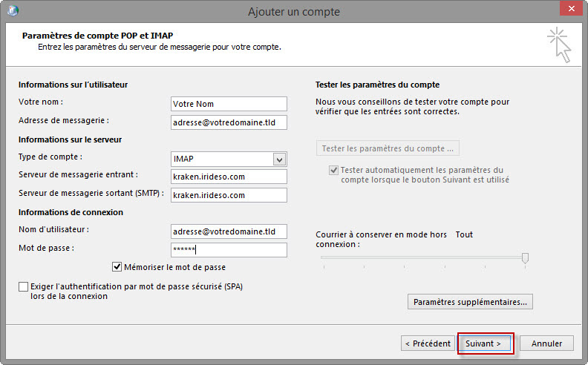
Task: Open the Type de compte dropdown
Action: tap(279, 159)
